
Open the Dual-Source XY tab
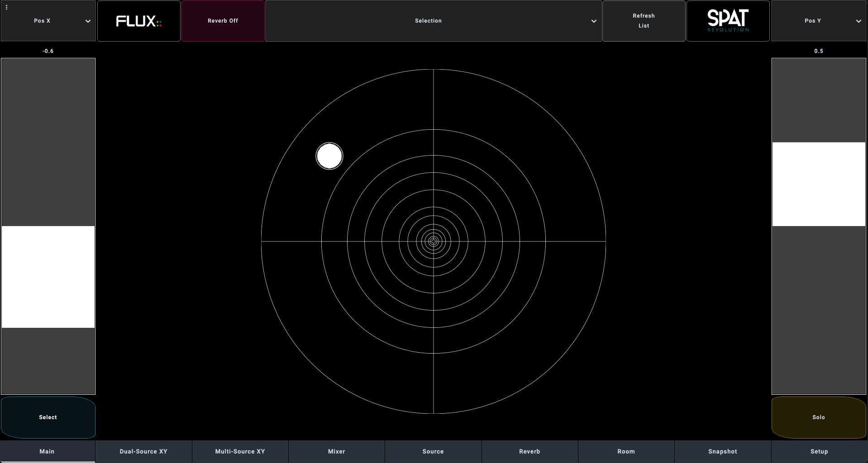coord(143,452)
